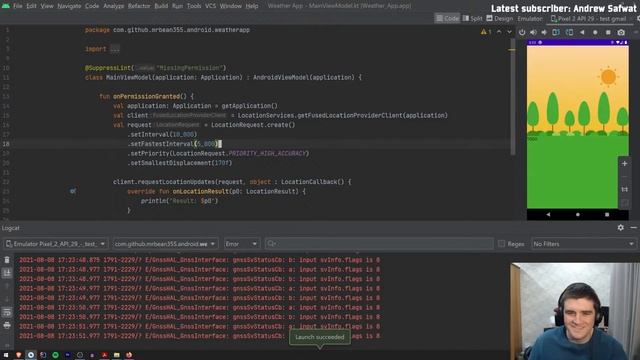Click the Logcat panel title

point(10,228)
